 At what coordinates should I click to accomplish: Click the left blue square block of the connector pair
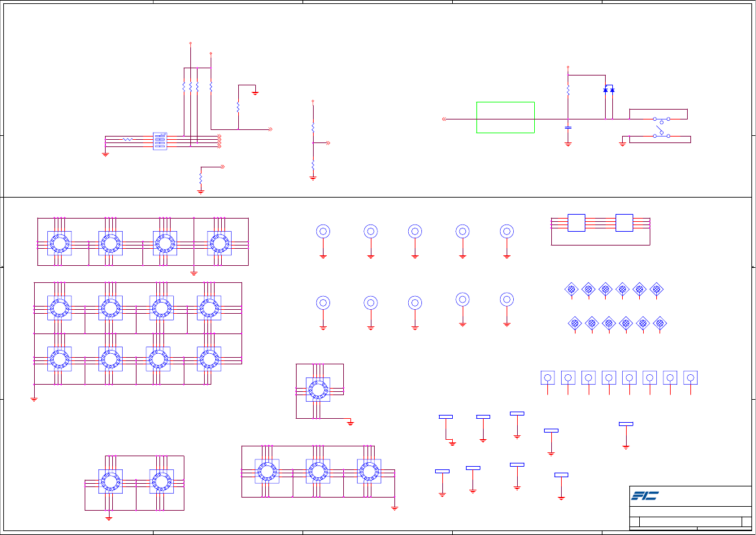tap(576, 223)
